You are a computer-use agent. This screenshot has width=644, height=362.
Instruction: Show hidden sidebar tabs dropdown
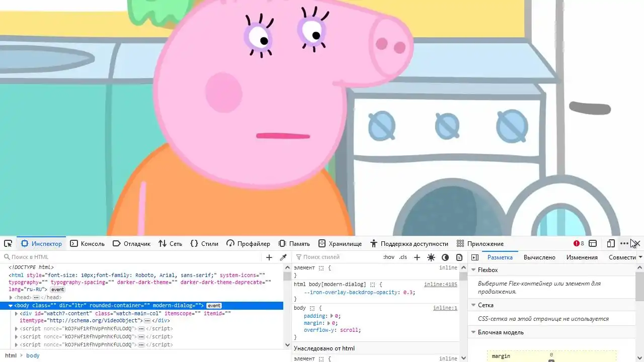pyautogui.click(x=640, y=257)
